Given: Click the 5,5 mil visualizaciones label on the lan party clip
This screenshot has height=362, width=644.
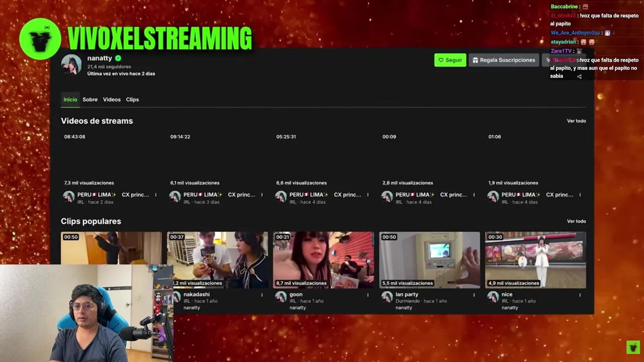Looking at the screenshot, I should click(x=408, y=283).
